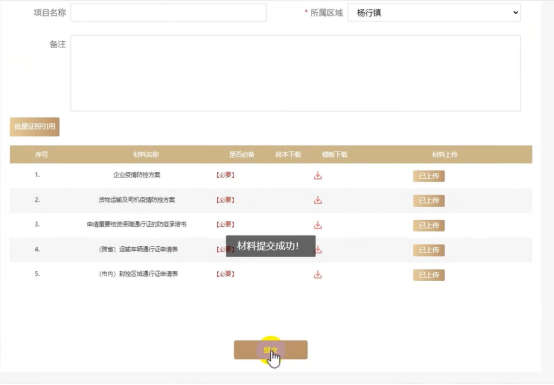Screen dimensions: 554x385
Task: Click 已上传 button for row 4
Action: pyautogui.click(x=429, y=250)
